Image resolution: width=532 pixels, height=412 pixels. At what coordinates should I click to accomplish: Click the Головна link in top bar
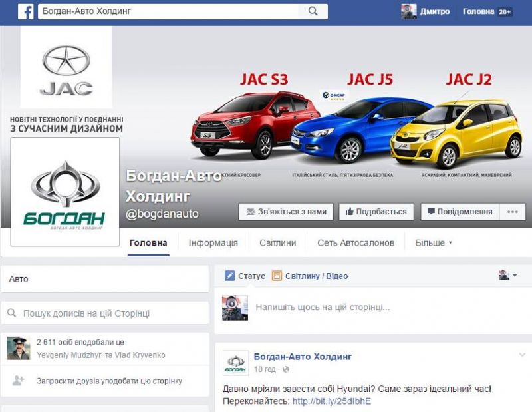pos(478,11)
